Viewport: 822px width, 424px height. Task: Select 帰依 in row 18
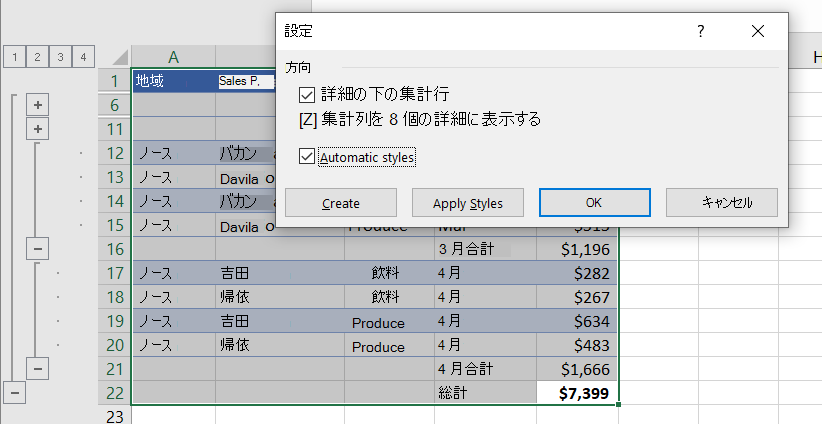coord(280,297)
